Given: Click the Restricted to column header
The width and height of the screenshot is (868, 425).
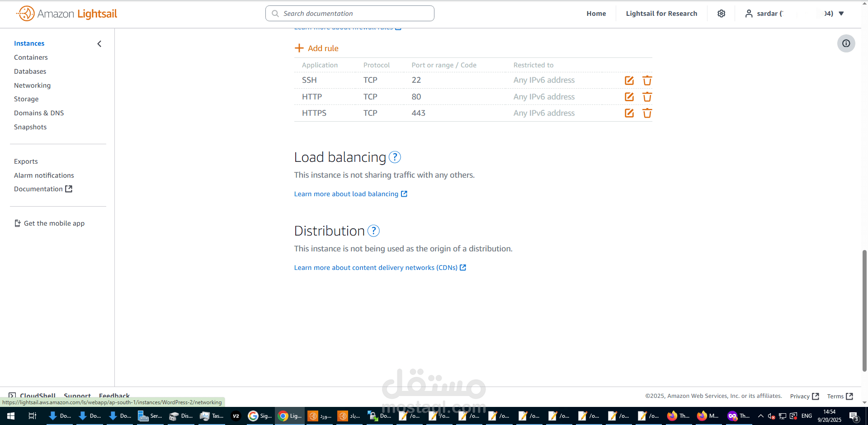Looking at the screenshot, I should click(533, 65).
